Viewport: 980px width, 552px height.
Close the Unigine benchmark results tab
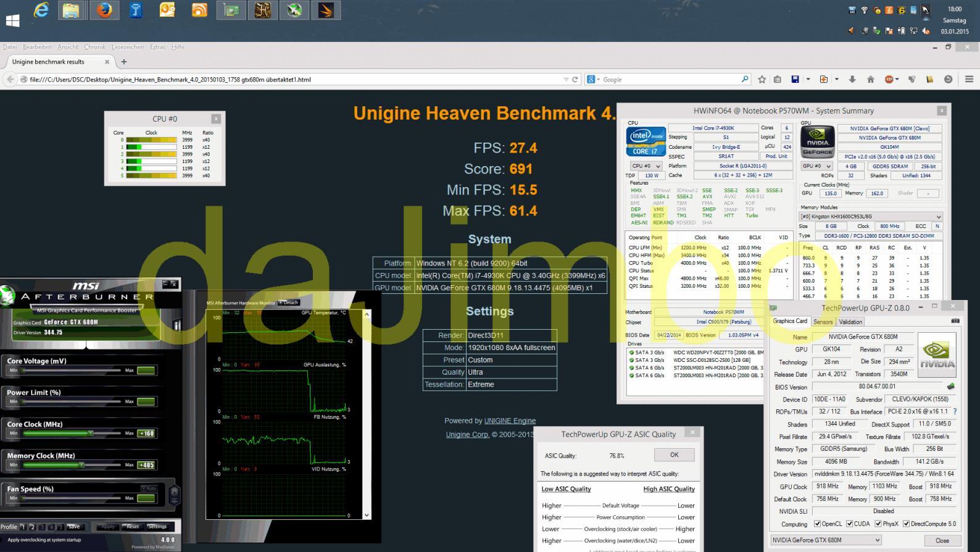point(107,62)
